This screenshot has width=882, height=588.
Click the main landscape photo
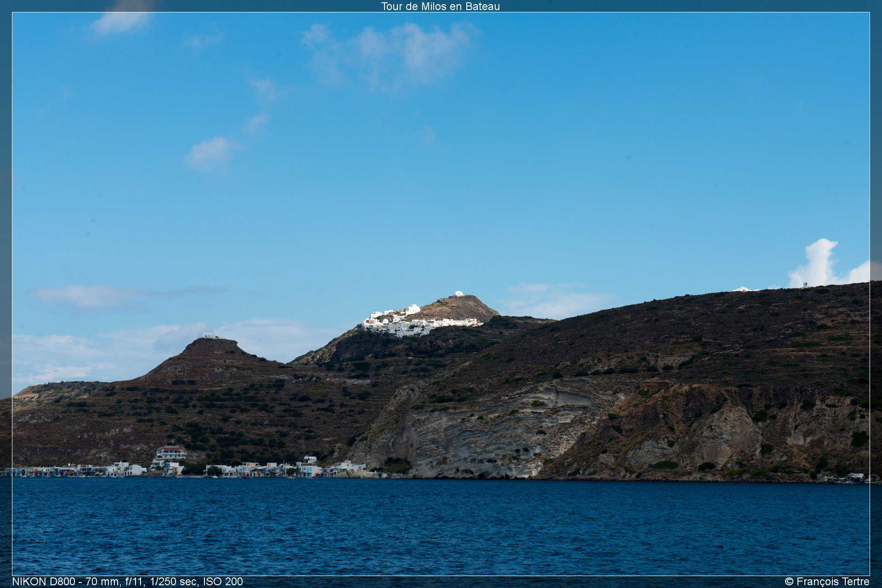[x=441, y=294]
